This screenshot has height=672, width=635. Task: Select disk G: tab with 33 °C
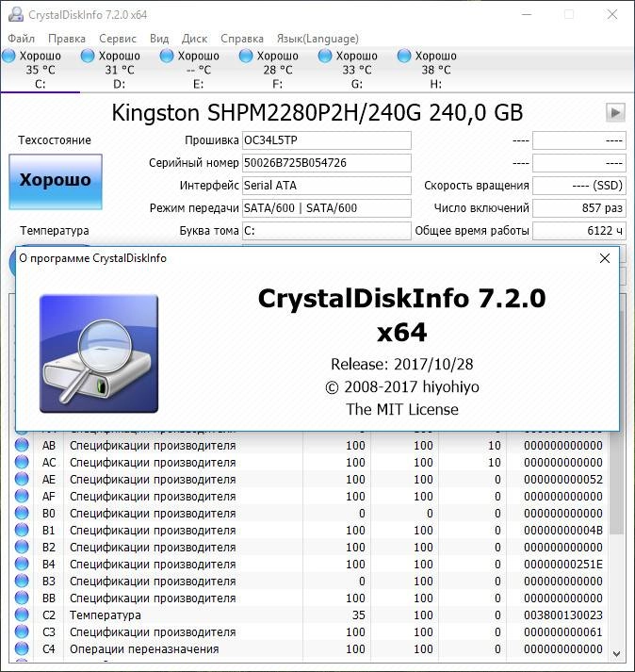pos(356,70)
